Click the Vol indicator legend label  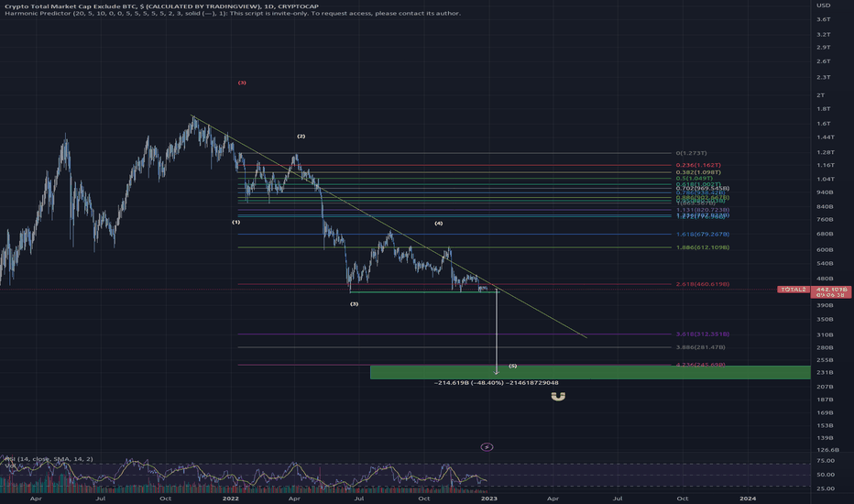(x=9, y=466)
